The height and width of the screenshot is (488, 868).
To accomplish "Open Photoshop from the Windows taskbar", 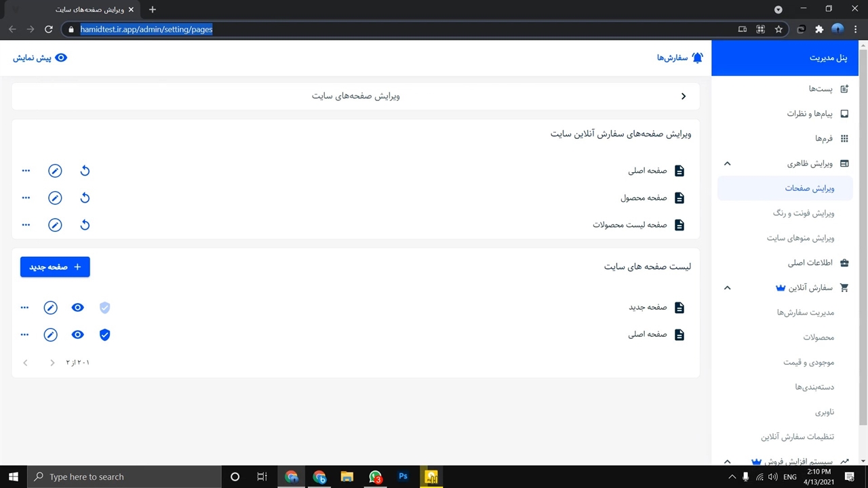I will click(x=403, y=476).
